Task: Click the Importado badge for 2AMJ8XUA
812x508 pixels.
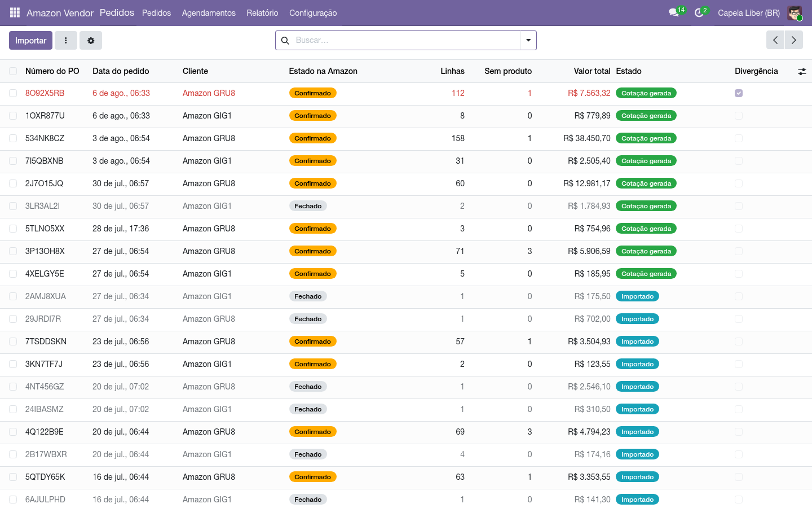Action: (638, 296)
